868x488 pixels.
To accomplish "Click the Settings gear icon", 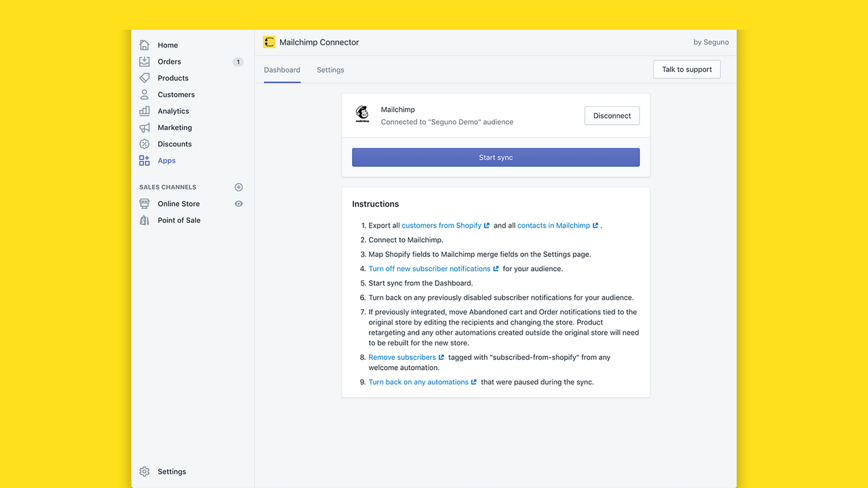I will [x=144, y=472].
